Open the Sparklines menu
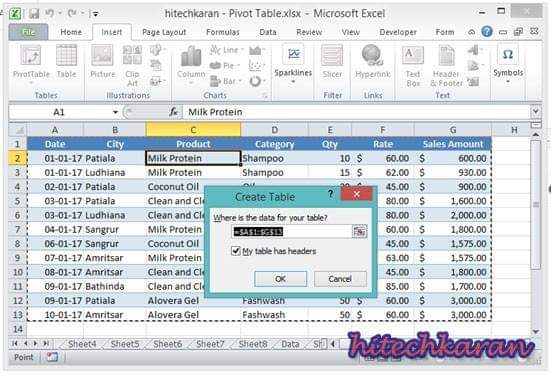Screen dimensions: 551x375 293,65
